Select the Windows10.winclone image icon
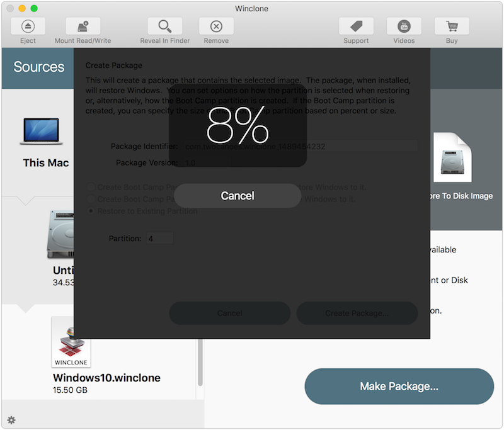The height and width of the screenshot is (430, 504). pos(71,342)
